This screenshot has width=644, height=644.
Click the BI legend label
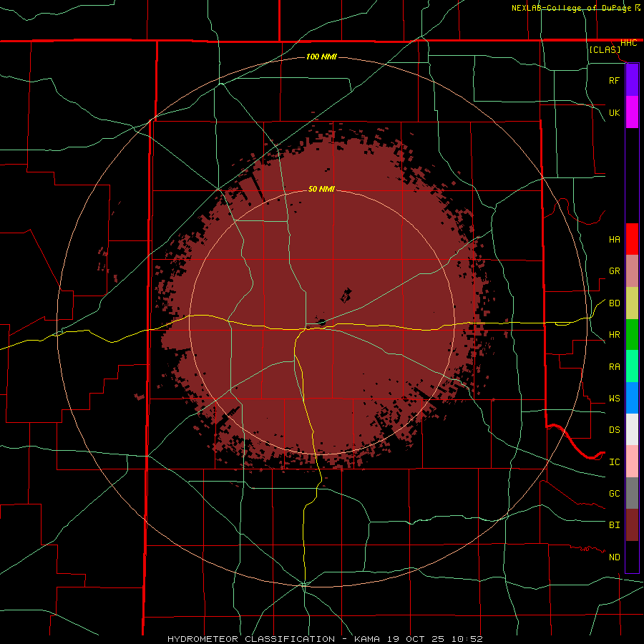[x=614, y=525]
